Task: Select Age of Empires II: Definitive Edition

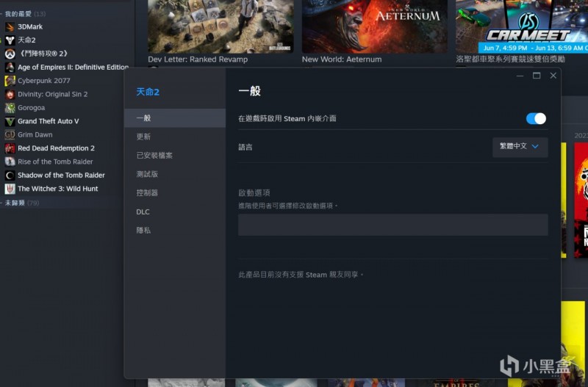Action: click(73, 67)
